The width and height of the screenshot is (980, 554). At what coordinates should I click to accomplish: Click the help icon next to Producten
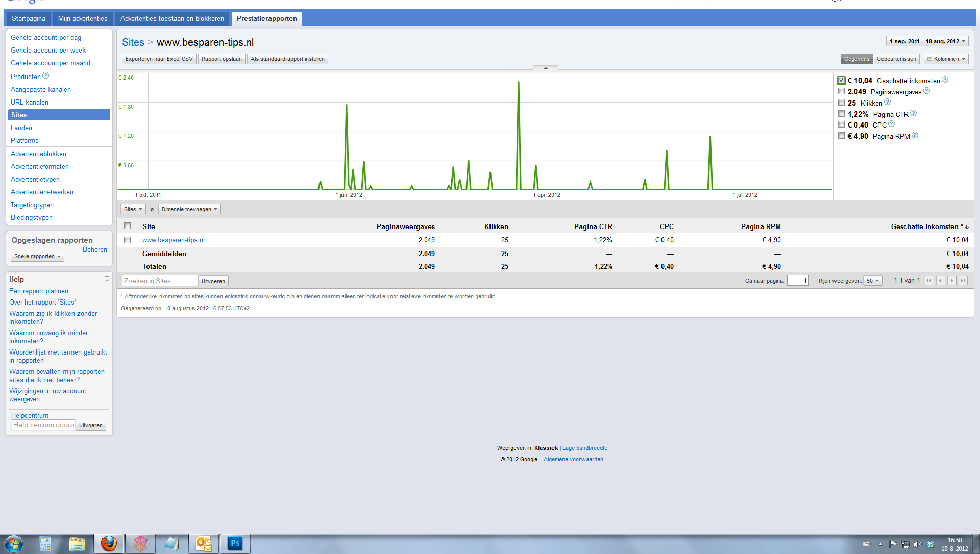pyautogui.click(x=45, y=76)
